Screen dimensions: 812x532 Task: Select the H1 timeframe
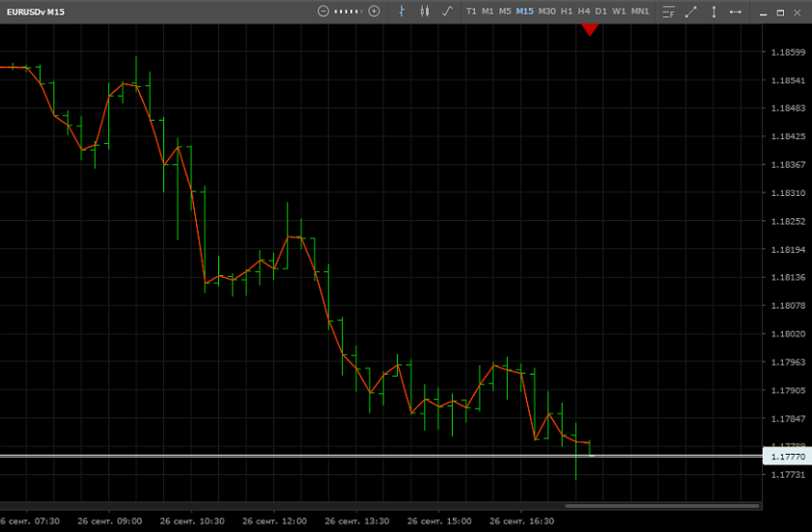(567, 12)
